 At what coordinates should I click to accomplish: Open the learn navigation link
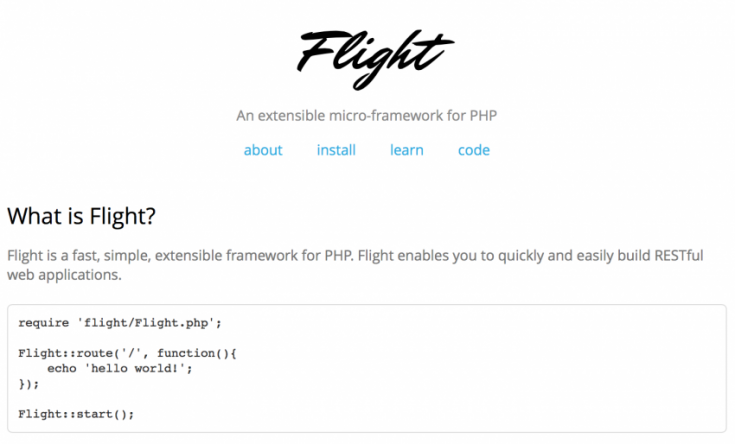(x=407, y=150)
